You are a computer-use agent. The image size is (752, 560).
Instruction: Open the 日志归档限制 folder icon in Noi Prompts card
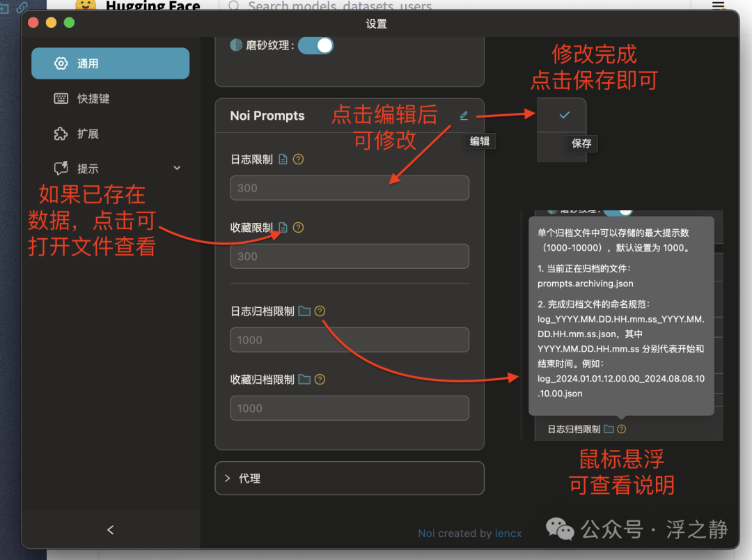304,311
